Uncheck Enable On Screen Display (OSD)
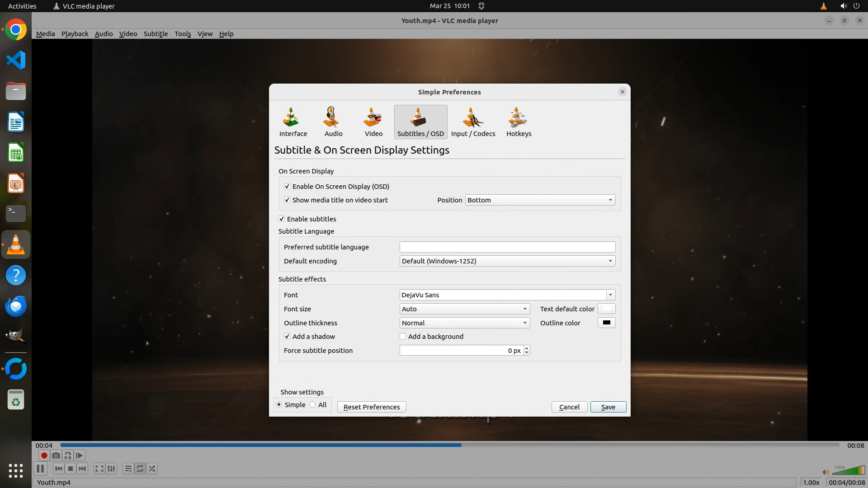 pyautogui.click(x=287, y=186)
